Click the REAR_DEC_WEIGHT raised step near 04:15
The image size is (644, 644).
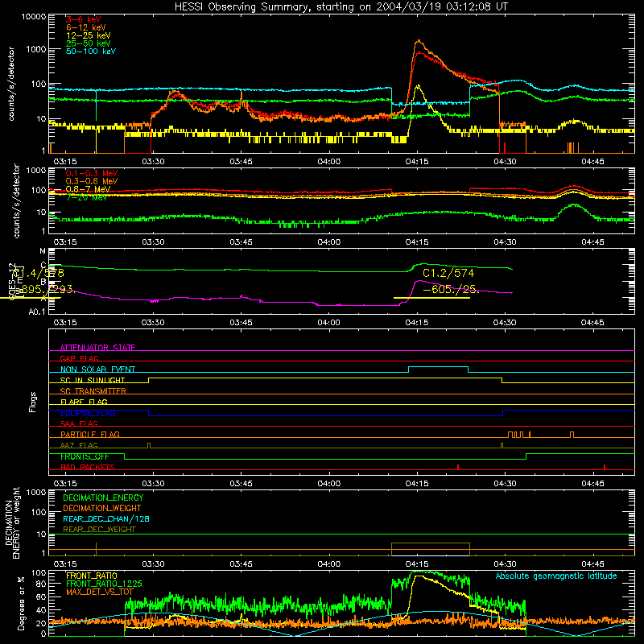pos(431,543)
